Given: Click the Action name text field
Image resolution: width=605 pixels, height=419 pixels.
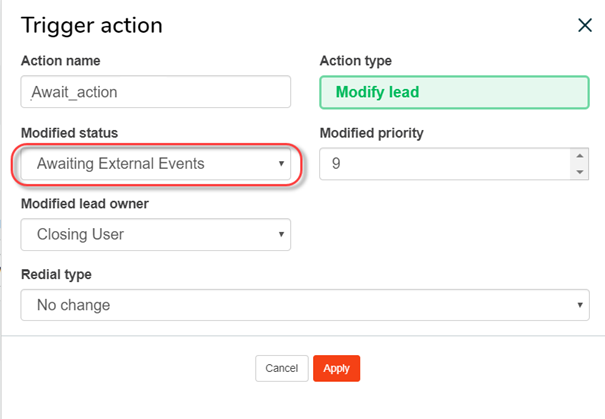Looking at the screenshot, I should [155, 92].
